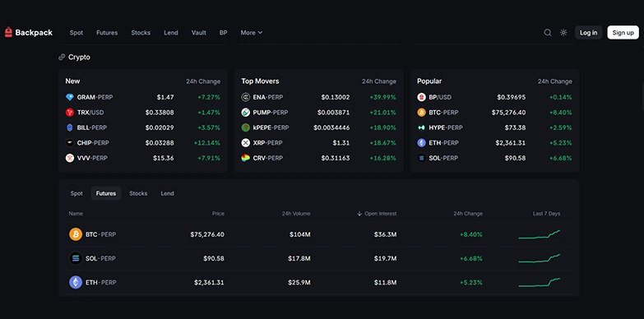Open the ENA-PERP market link
This screenshot has height=319, width=644.
point(268,97)
